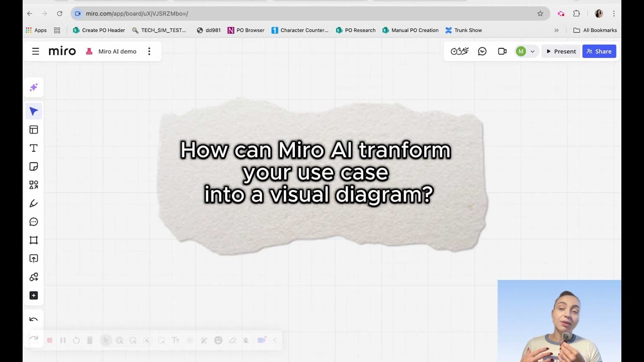Toggle recorder camera button

point(262,340)
